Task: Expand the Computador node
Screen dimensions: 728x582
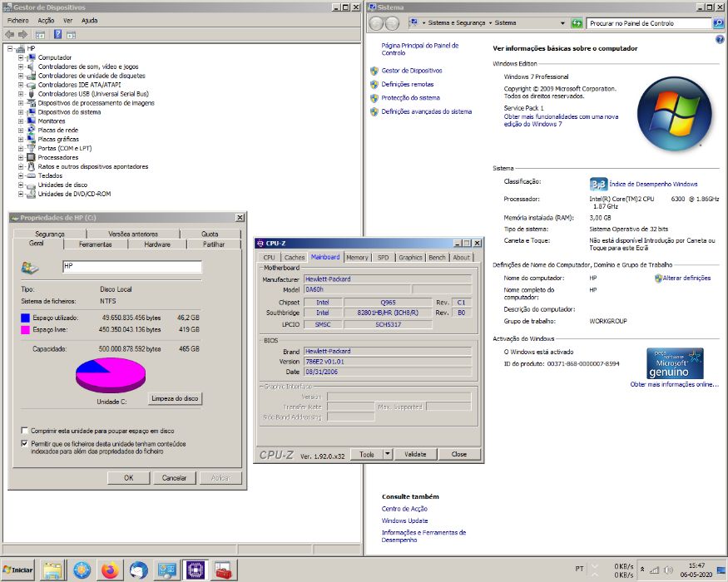Action: [21, 57]
